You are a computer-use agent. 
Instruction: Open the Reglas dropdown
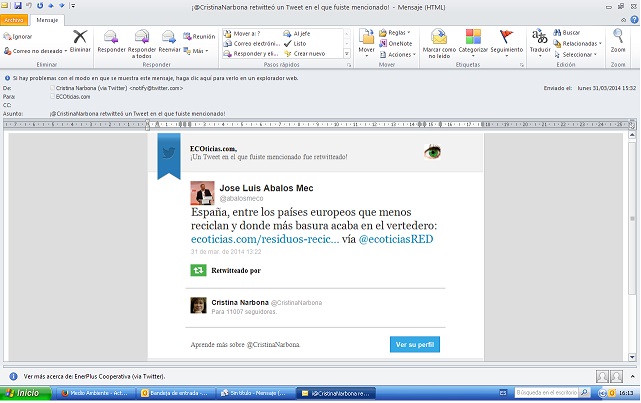tap(394, 33)
